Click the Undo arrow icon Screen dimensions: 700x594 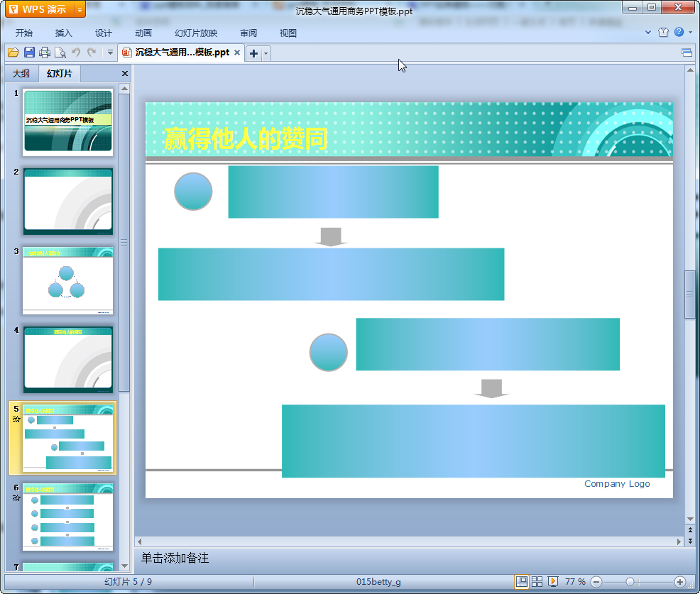pyautogui.click(x=77, y=53)
